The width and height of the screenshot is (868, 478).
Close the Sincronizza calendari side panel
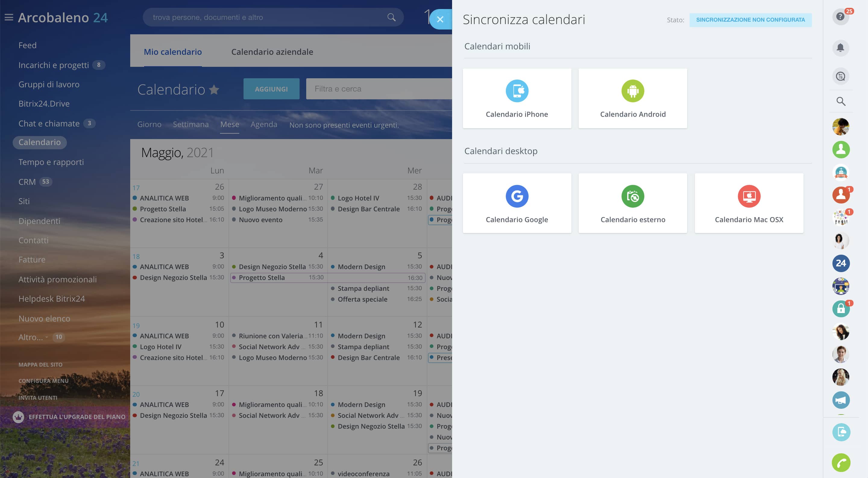(x=440, y=19)
